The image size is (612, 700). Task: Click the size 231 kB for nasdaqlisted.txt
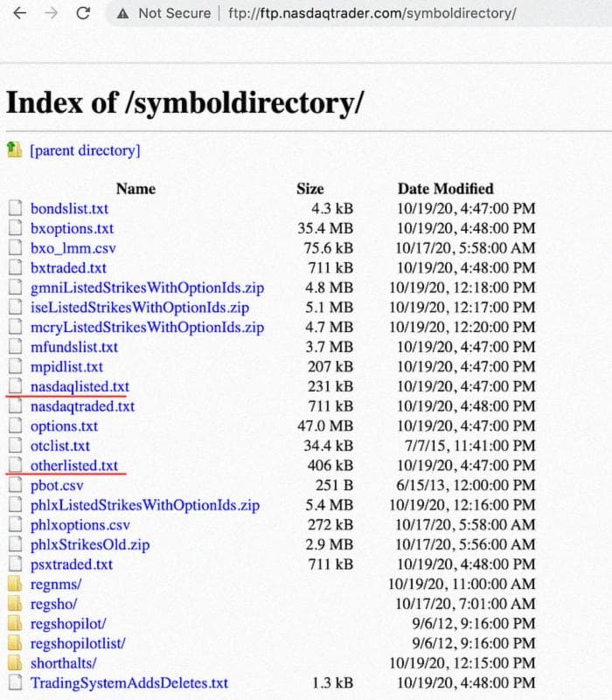pos(330,386)
